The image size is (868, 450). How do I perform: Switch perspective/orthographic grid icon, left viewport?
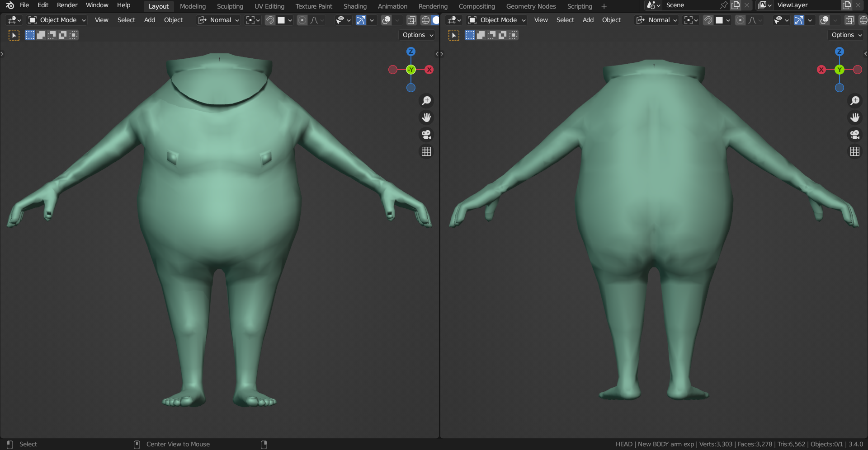426,152
